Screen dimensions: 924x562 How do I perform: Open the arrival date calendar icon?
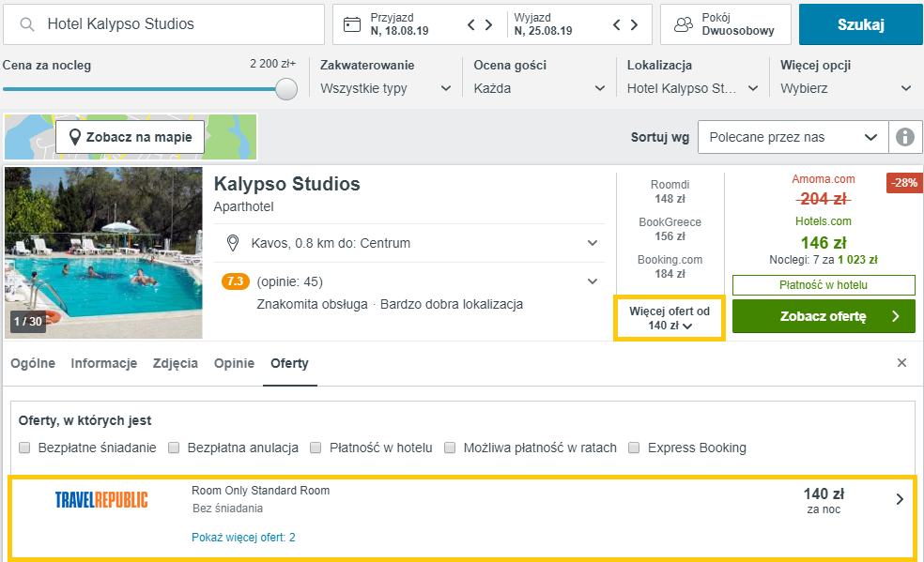pos(352,24)
